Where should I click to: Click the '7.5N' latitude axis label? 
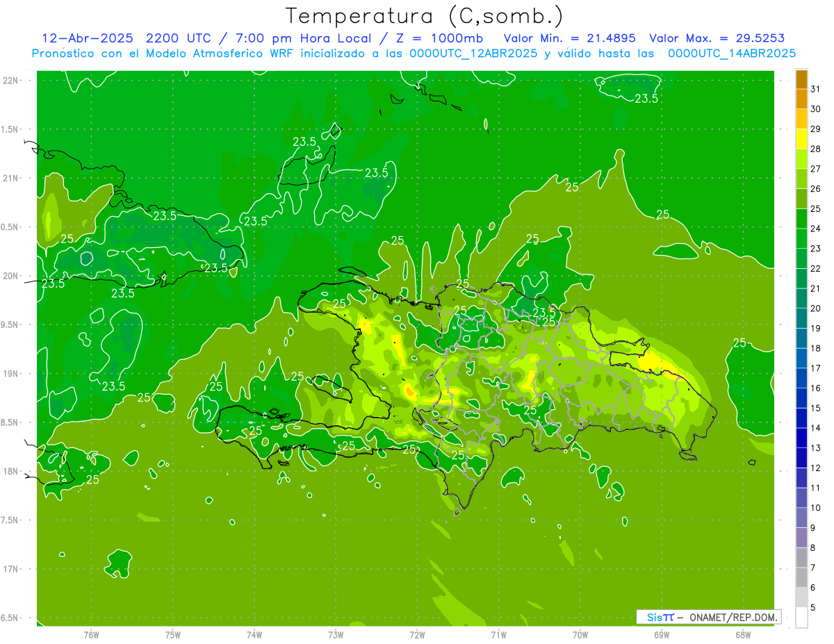click(x=10, y=521)
